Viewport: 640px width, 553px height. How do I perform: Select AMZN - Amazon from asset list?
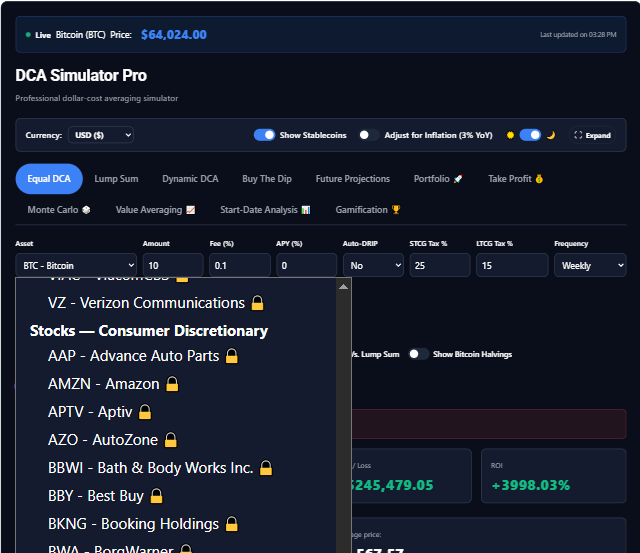pyautogui.click(x=176, y=384)
